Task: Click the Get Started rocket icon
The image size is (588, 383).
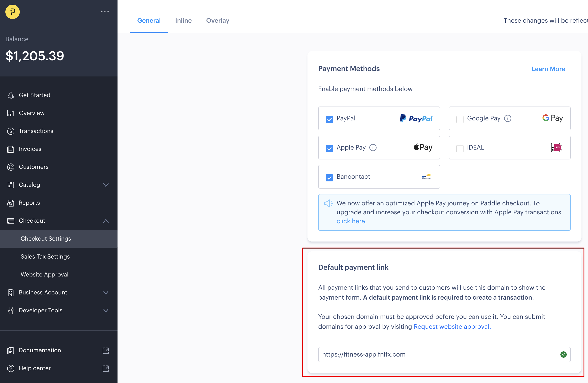Action: tap(11, 95)
